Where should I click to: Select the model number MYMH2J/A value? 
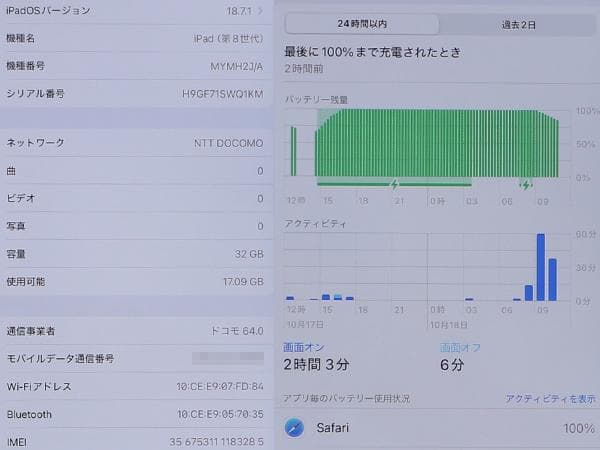(236, 67)
